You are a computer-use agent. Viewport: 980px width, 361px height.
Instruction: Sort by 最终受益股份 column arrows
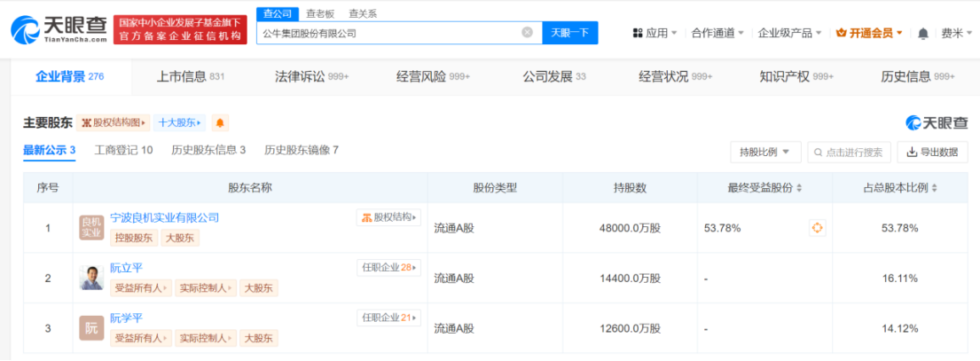(x=799, y=188)
